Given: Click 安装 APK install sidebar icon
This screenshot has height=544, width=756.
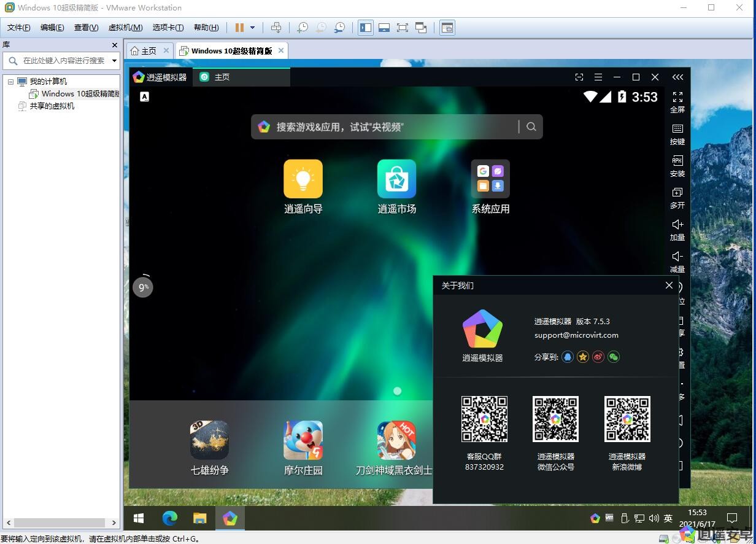Looking at the screenshot, I should pyautogui.click(x=677, y=165).
